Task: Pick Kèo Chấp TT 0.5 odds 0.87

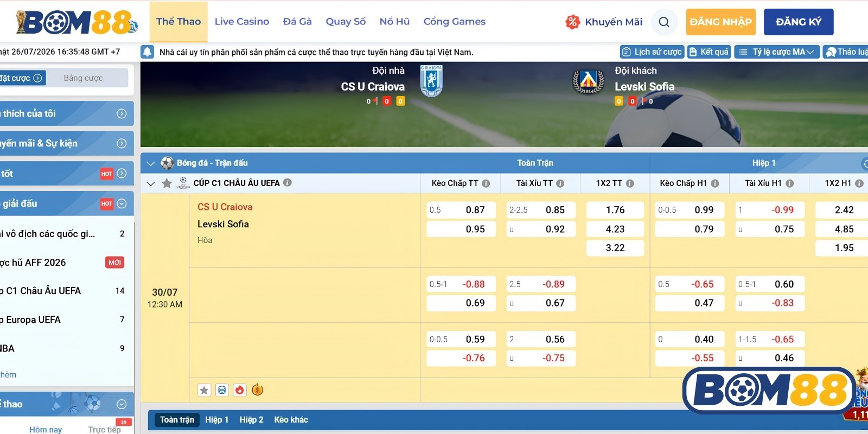Action: [461, 210]
